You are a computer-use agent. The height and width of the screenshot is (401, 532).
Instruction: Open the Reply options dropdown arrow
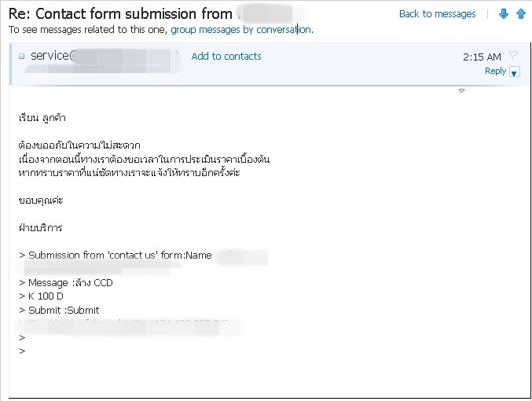click(x=515, y=72)
